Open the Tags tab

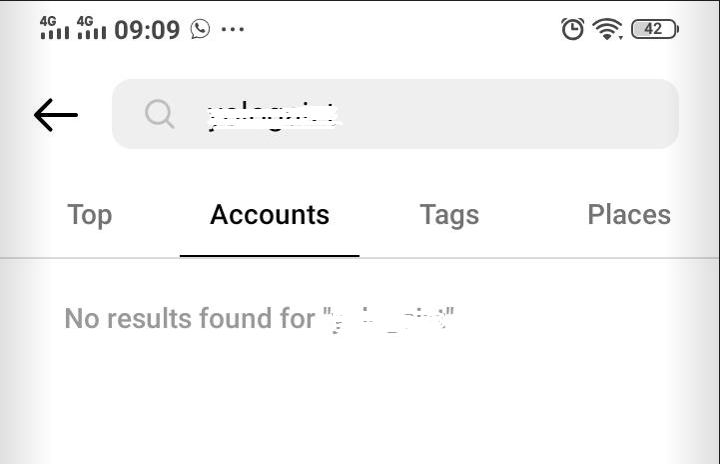pyautogui.click(x=449, y=214)
